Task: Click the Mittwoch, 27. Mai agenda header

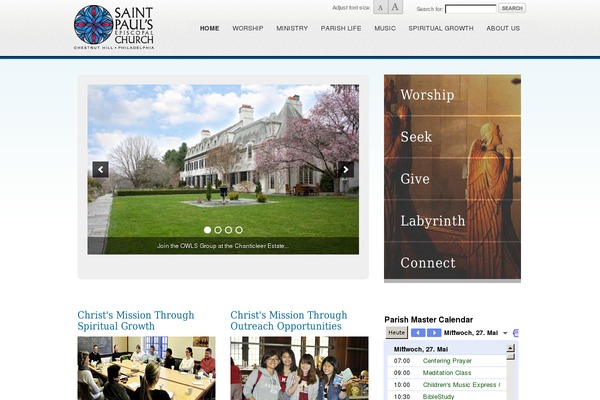Action: click(x=421, y=349)
